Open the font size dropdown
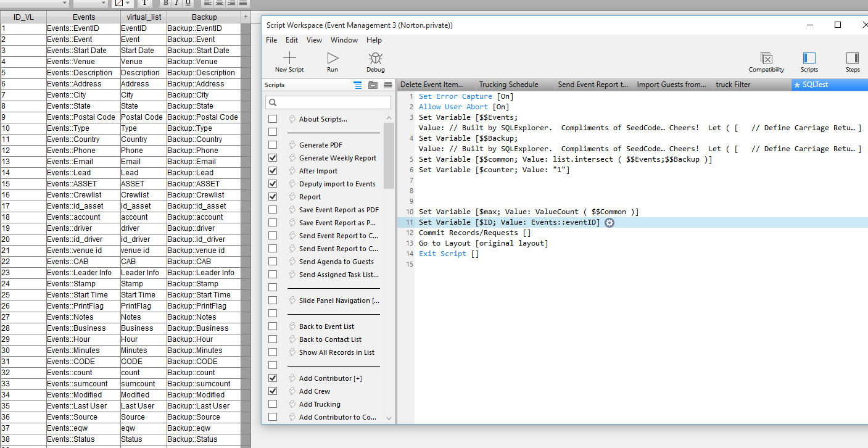 point(104,3)
